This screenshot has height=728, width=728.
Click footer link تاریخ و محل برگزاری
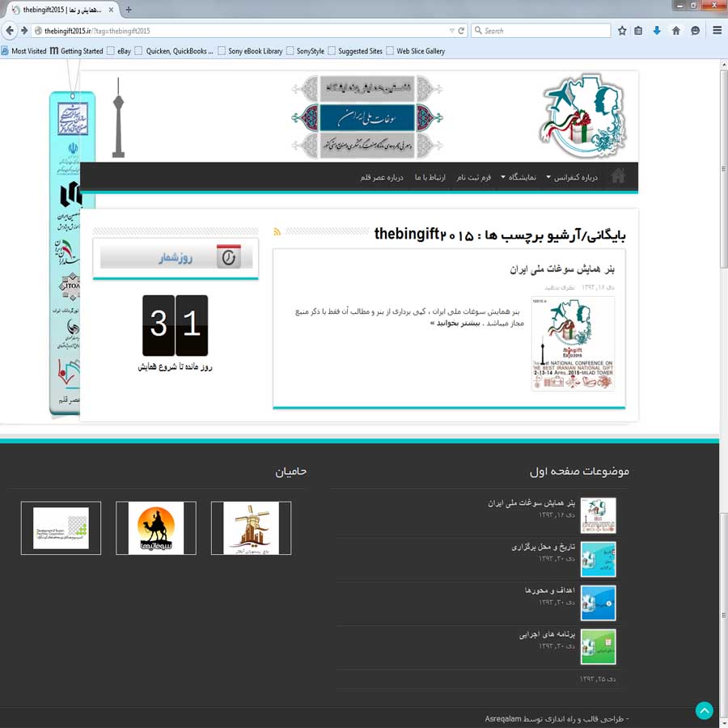point(544,547)
